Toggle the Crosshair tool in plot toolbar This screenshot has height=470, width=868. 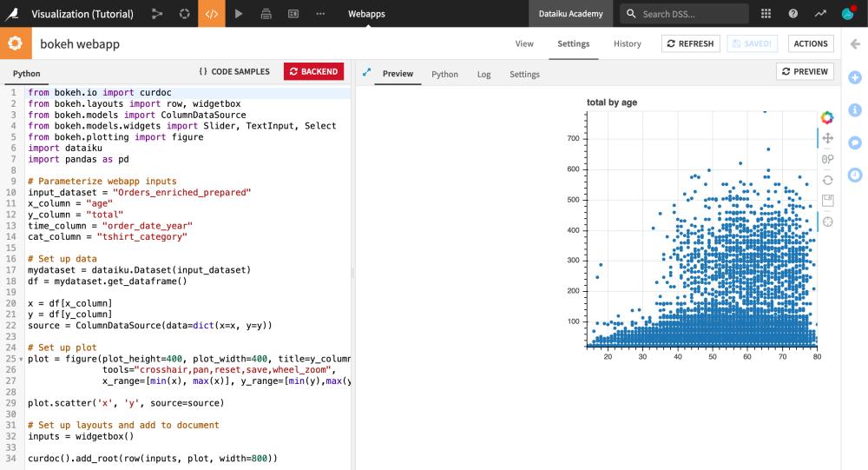pyautogui.click(x=827, y=222)
